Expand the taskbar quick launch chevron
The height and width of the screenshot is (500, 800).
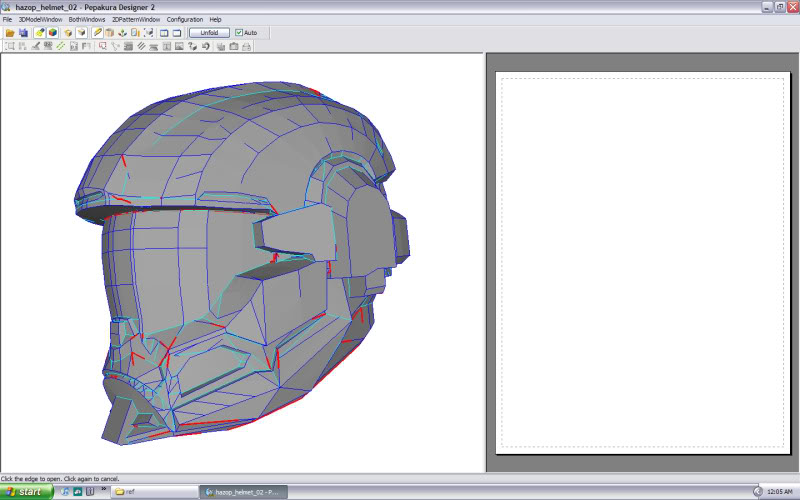click(104, 490)
